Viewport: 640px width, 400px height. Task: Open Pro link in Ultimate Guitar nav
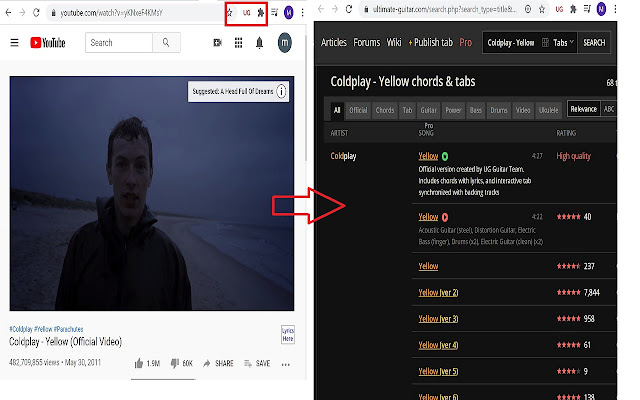coord(466,42)
